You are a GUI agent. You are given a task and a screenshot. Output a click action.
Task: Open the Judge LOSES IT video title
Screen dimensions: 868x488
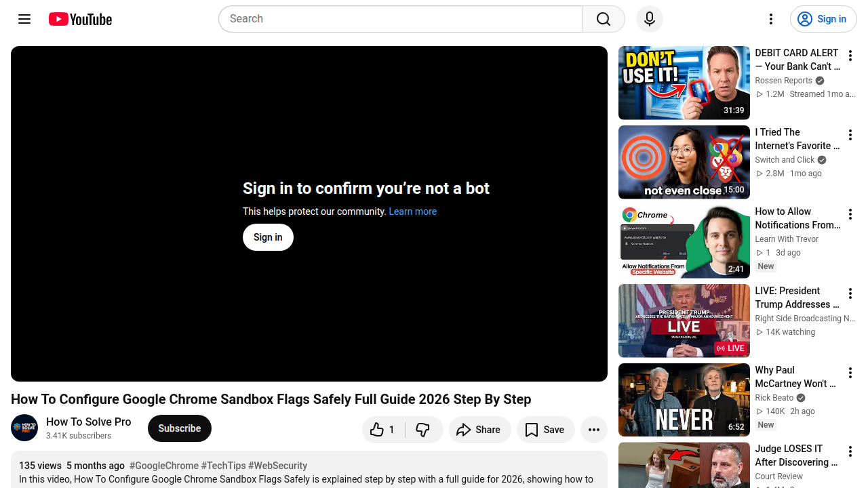[796, 455]
